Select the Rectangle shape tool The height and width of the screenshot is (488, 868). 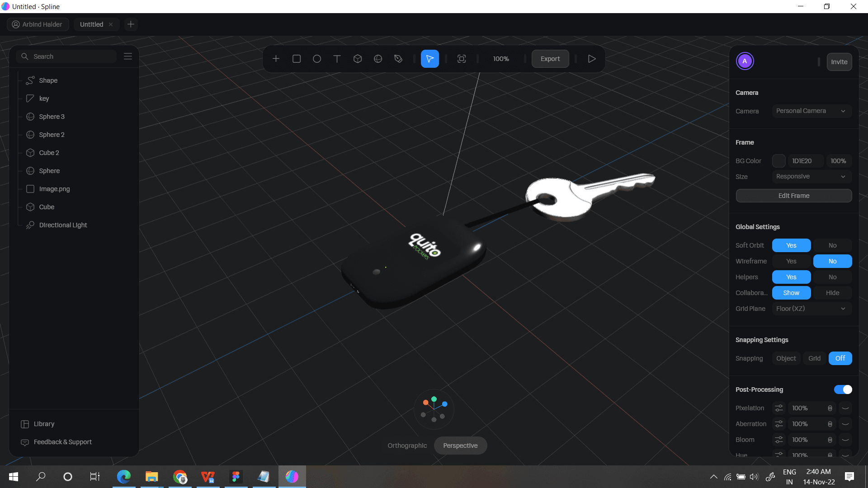[x=297, y=59]
